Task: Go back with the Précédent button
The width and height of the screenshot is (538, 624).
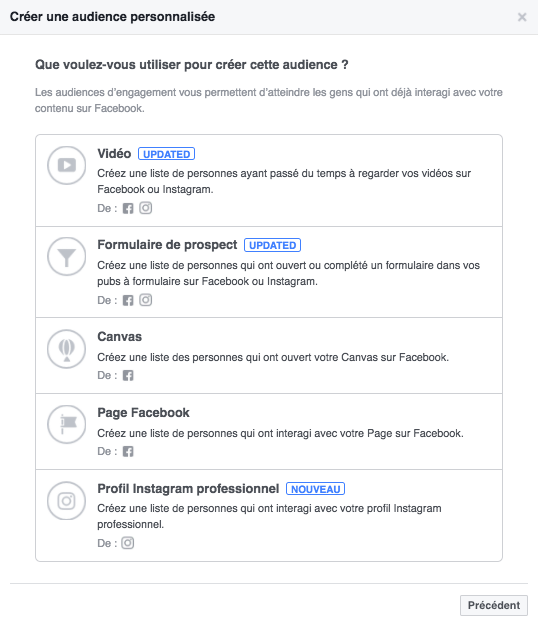Action: click(494, 605)
